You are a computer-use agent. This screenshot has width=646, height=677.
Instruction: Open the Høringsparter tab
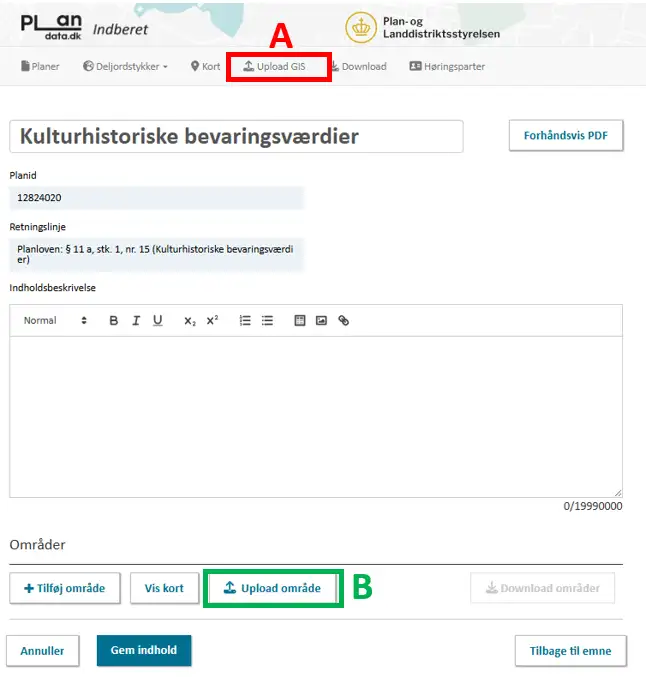[x=447, y=67]
